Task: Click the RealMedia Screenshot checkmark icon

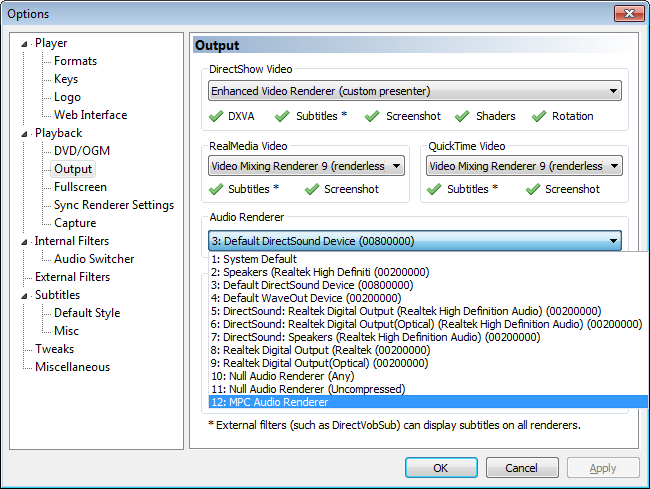Action: (x=312, y=189)
